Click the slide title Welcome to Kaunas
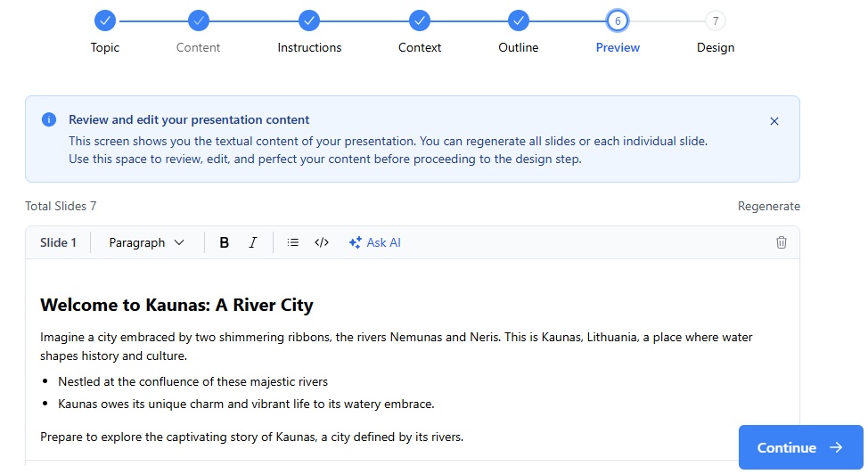The height and width of the screenshot is (474, 868). click(x=176, y=306)
